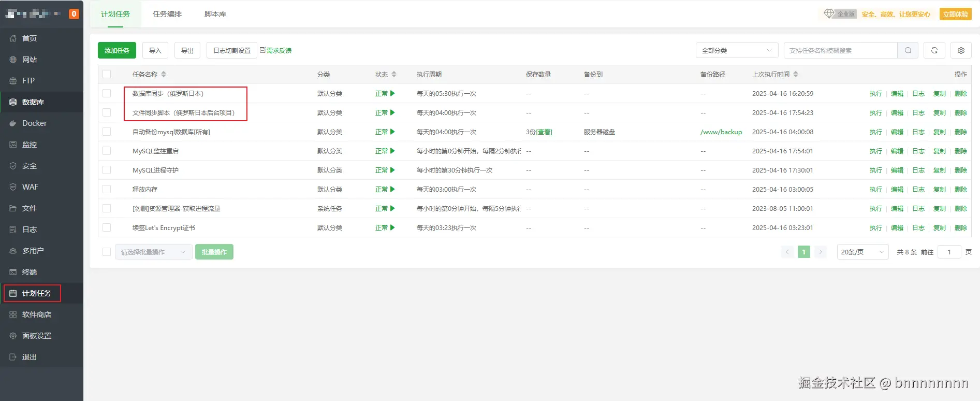The width and height of the screenshot is (980, 401).
Task: Click the 网站 globe icon in sidebar
Action: pyautogui.click(x=13, y=60)
